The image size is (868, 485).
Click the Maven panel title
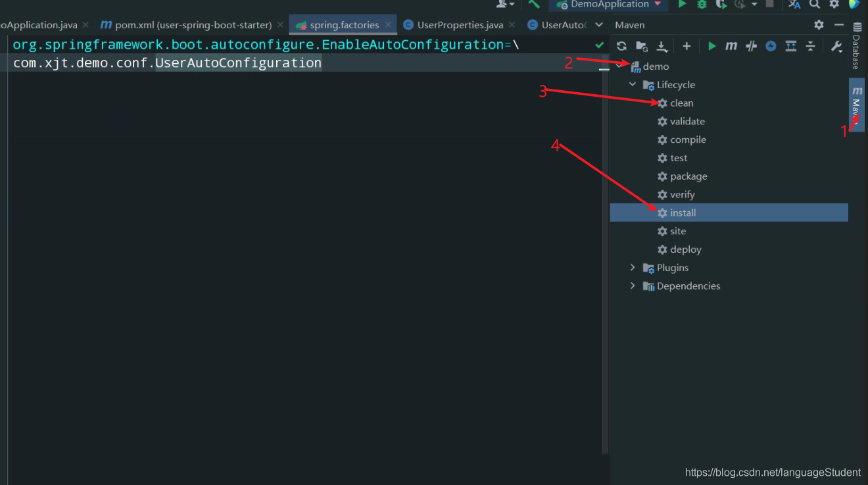click(630, 25)
